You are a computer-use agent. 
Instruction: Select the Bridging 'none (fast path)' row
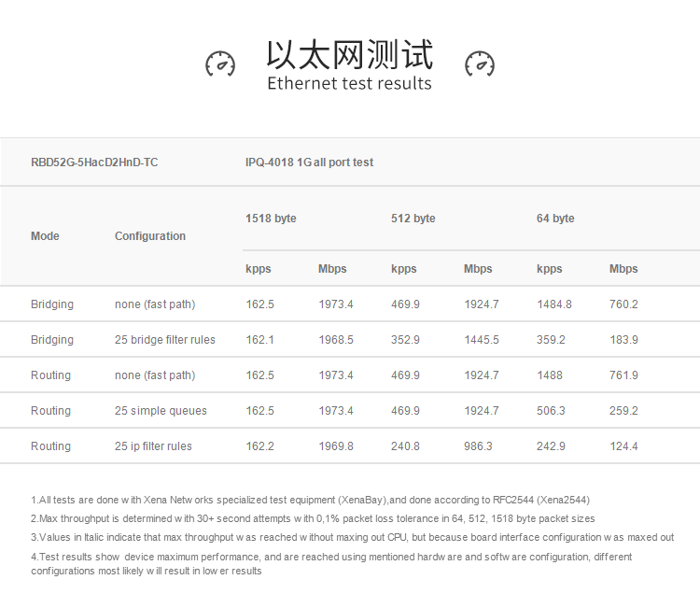point(350,304)
